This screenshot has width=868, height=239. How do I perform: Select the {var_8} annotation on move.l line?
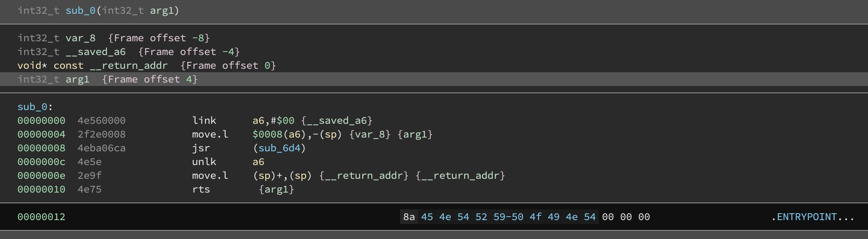370,135
